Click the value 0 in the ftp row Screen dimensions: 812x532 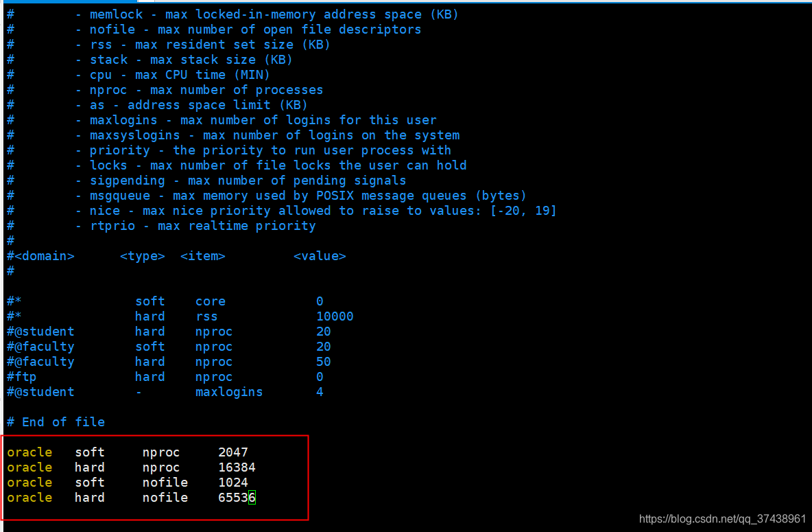tap(320, 376)
